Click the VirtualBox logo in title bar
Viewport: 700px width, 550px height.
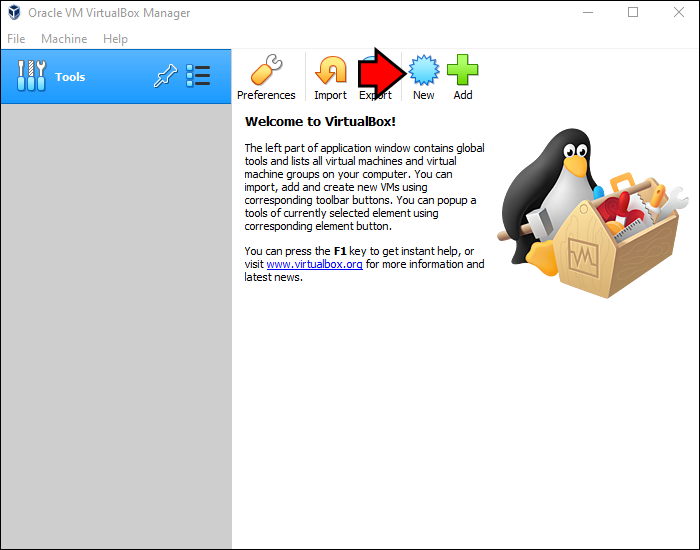(14, 13)
